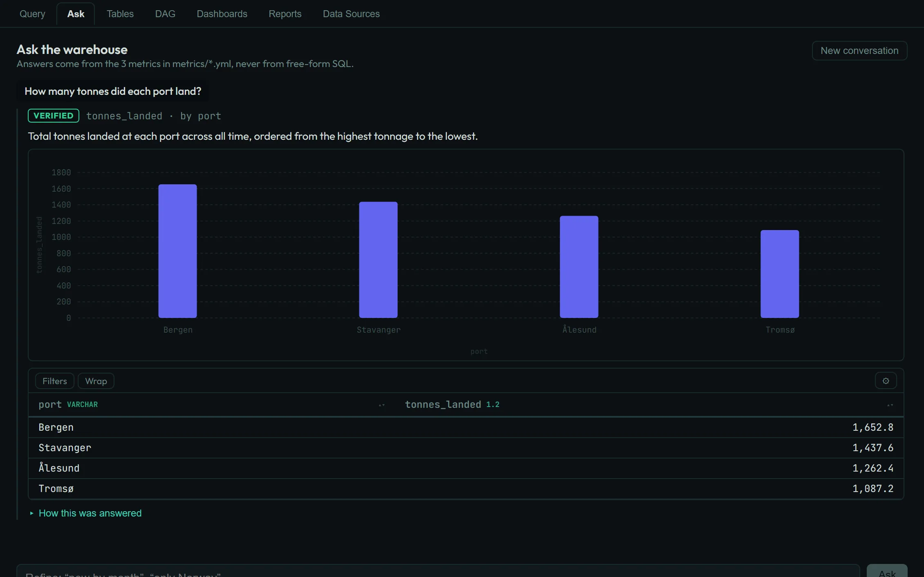Click the question 'How many tonnes did each port land?'
Image resolution: width=924 pixels, height=577 pixels.
coord(113,91)
